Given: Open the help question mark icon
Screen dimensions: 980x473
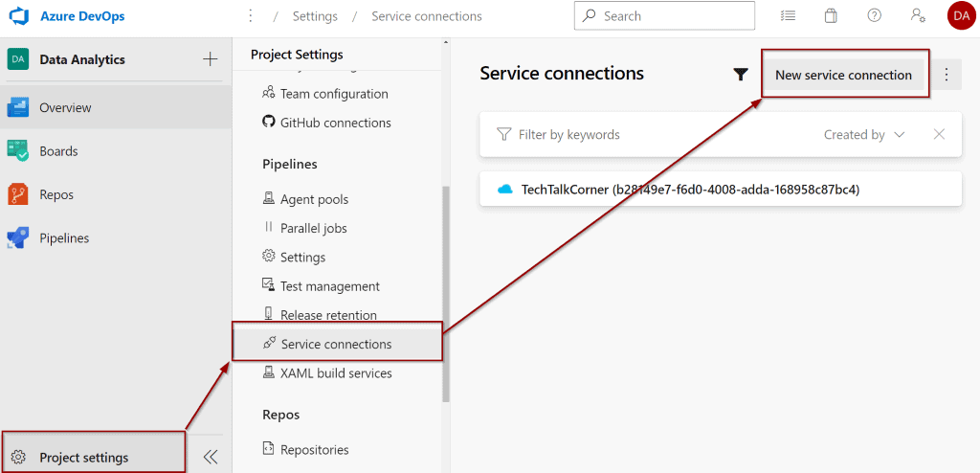Looking at the screenshot, I should pyautogui.click(x=875, y=16).
